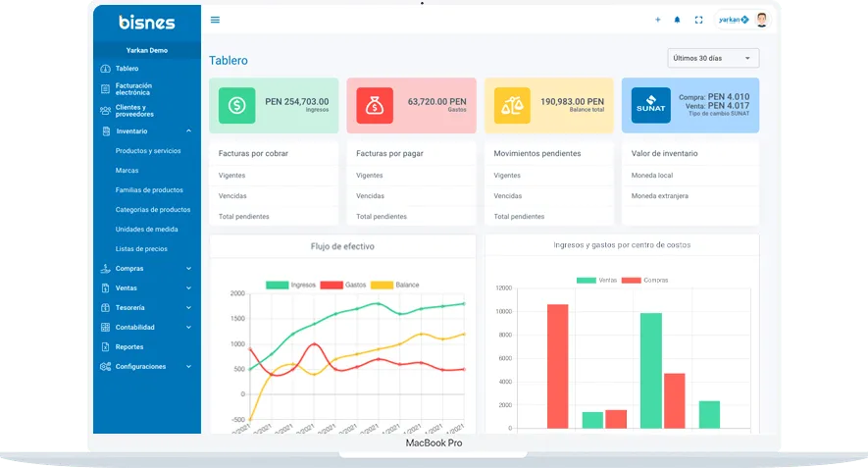Click the yarkan company logo in header
Image resolution: width=868 pixels, height=468 pixels.
pos(734,20)
